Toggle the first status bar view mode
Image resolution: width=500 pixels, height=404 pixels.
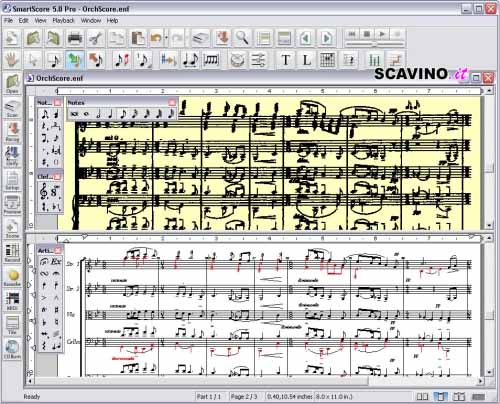coord(423,397)
